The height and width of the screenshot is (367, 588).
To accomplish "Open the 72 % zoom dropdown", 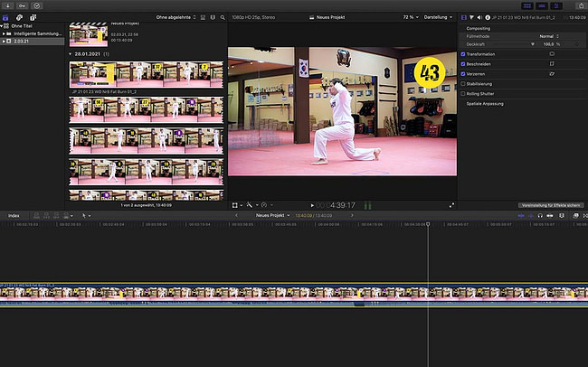I will (x=411, y=17).
